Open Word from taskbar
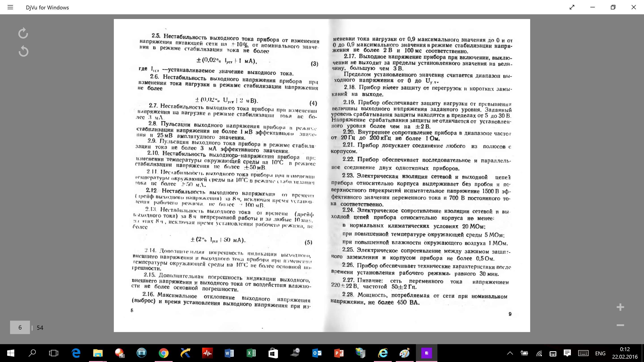644x362 pixels. [x=229, y=353]
